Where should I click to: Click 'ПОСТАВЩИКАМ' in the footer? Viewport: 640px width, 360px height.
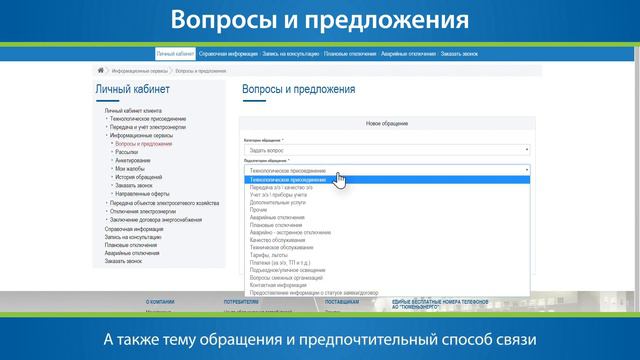(342, 302)
